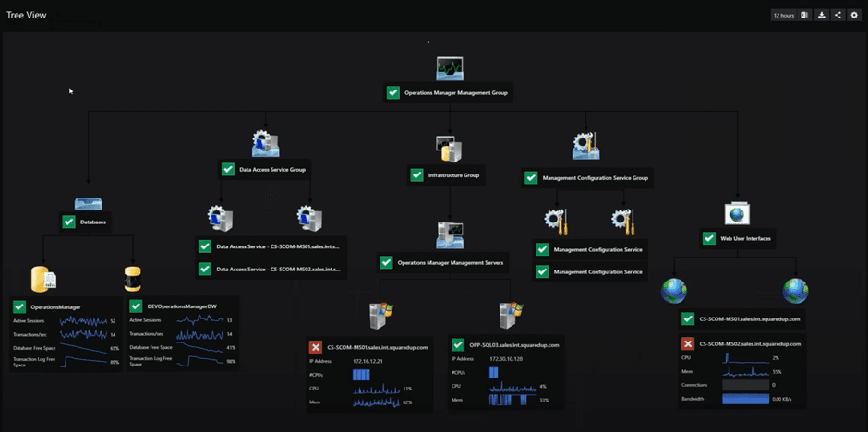This screenshot has width=868, height=432.
Task: Click red X status on CS-SCOM-MS02 web card
Action: [x=688, y=343]
